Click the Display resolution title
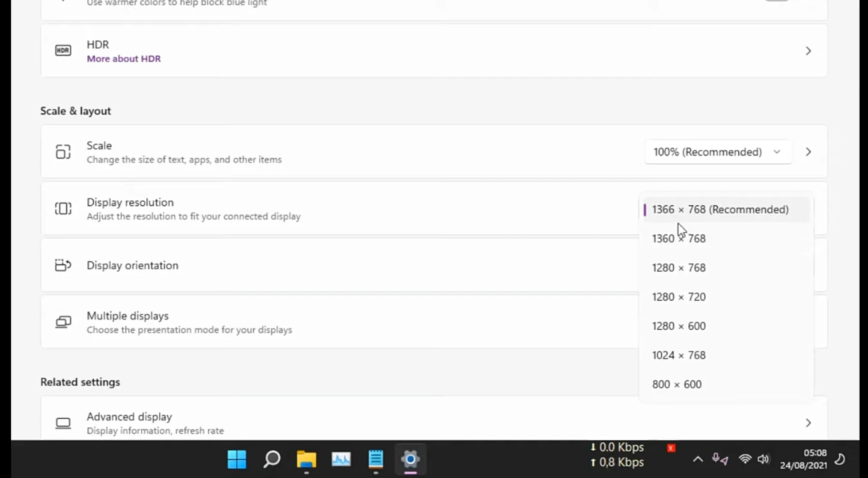 coord(130,202)
